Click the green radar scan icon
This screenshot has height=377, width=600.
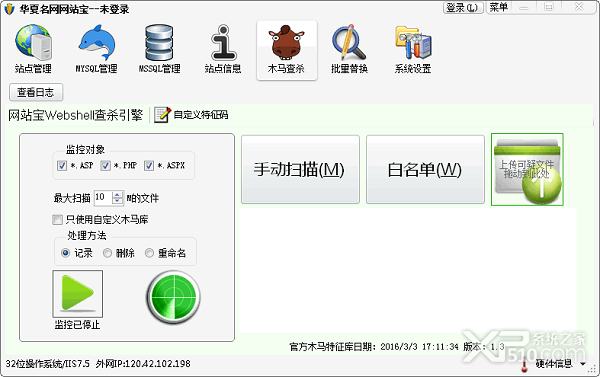point(174,297)
